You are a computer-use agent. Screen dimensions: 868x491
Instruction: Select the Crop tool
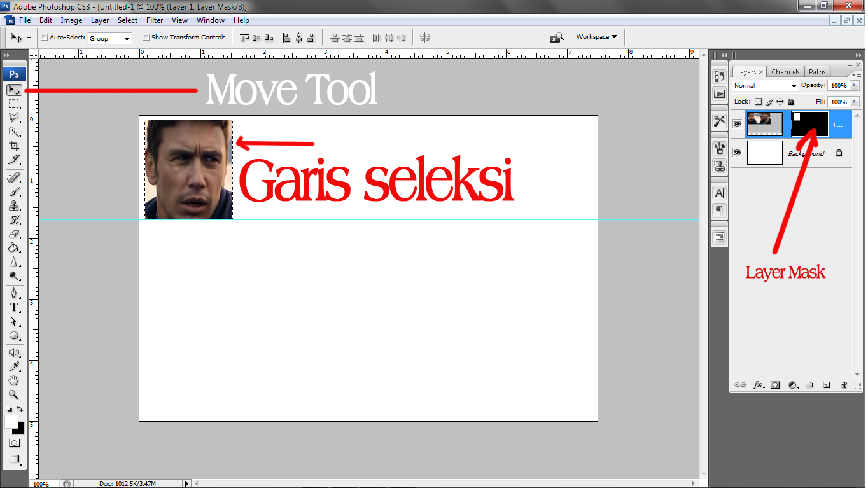point(14,146)
